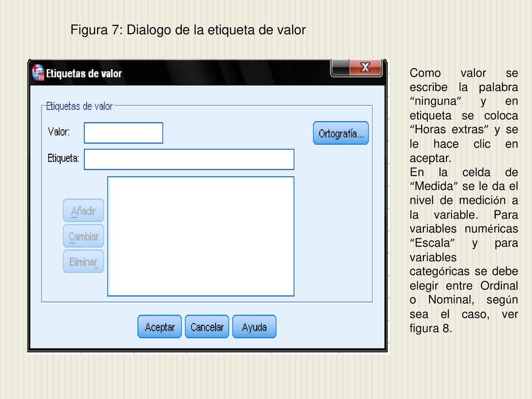Select the value labels list box
The height and width of the screenshot is (399, 532).
pos(201,236)
